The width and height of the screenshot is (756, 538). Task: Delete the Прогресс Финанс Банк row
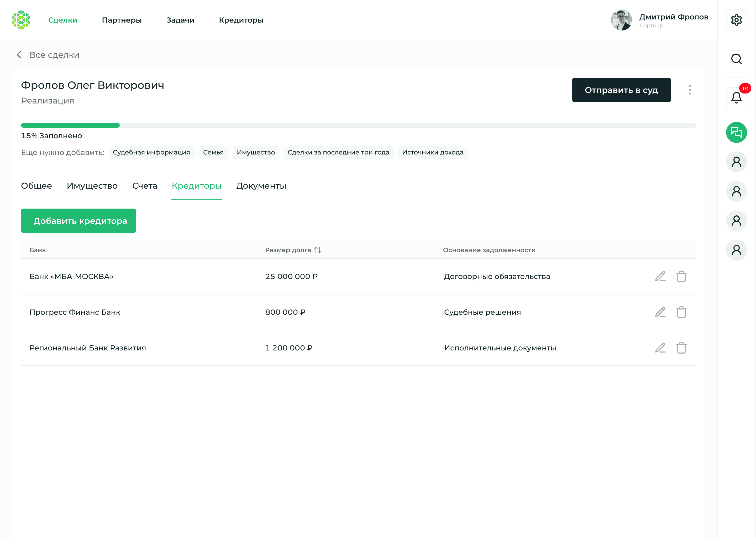pos(681,312)
